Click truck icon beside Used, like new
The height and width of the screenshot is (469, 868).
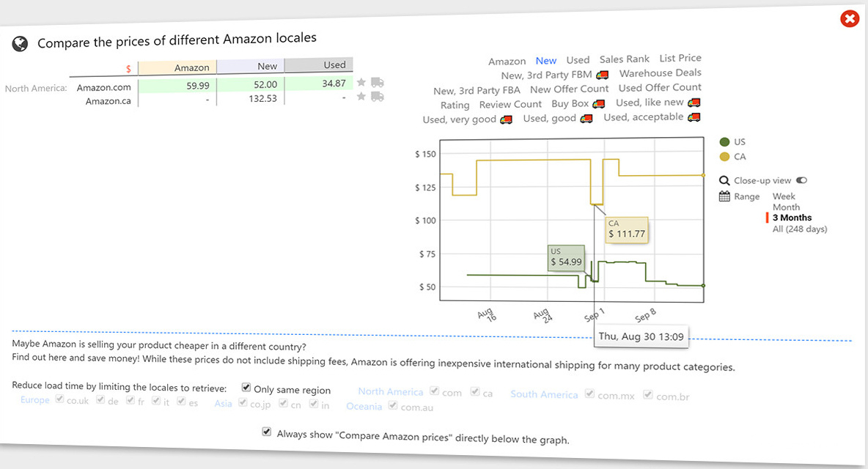694,103
